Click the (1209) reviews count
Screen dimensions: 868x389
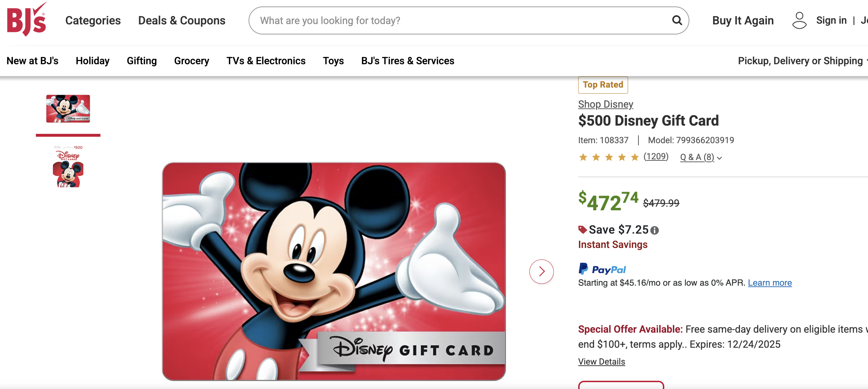pyautogui.click(x=656, y=157)
